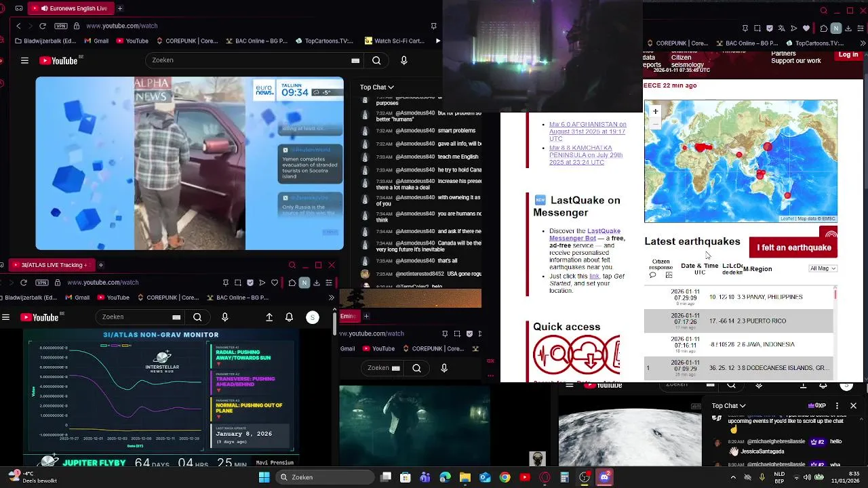Open Gmail bookmark in the Euronews window
868x488 pixels.
[96, 41]
